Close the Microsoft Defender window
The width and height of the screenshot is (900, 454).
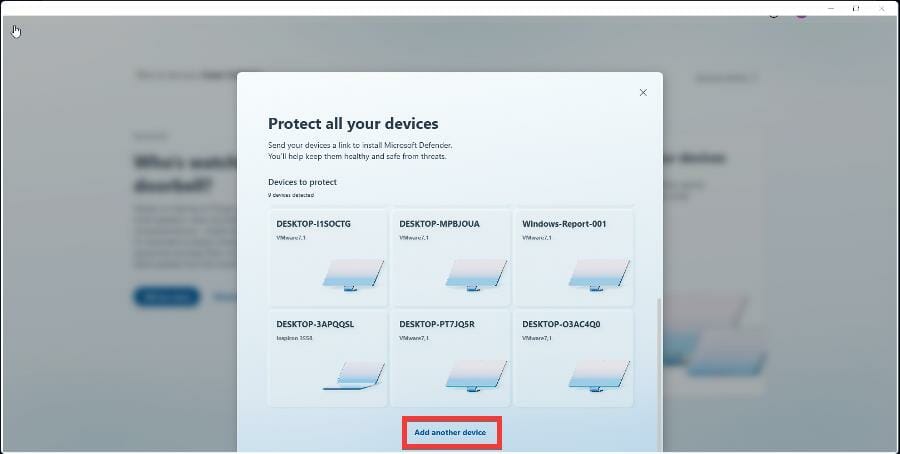882,8
